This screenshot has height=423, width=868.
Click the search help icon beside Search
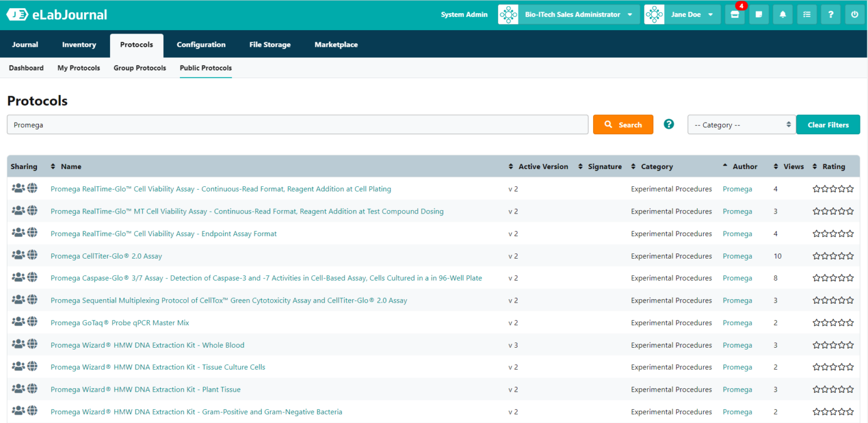[x=669, y=124]
